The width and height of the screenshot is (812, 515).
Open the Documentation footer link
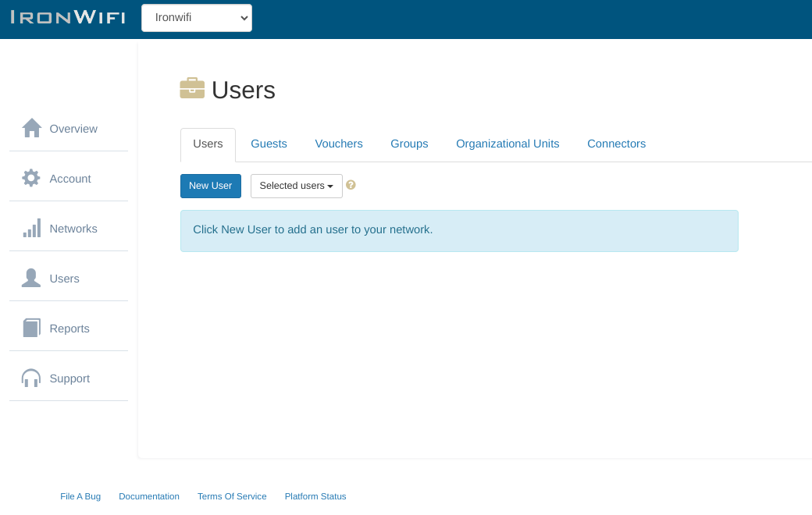tap(149, 496)
